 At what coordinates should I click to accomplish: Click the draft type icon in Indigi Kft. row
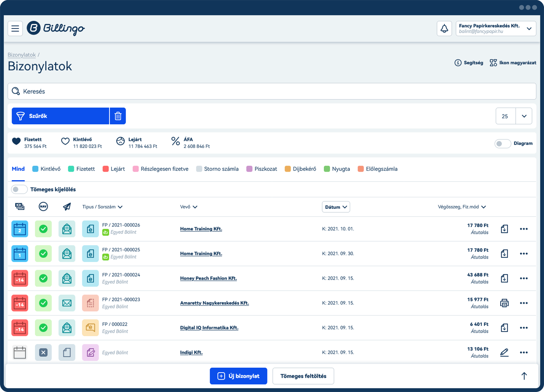90,352
